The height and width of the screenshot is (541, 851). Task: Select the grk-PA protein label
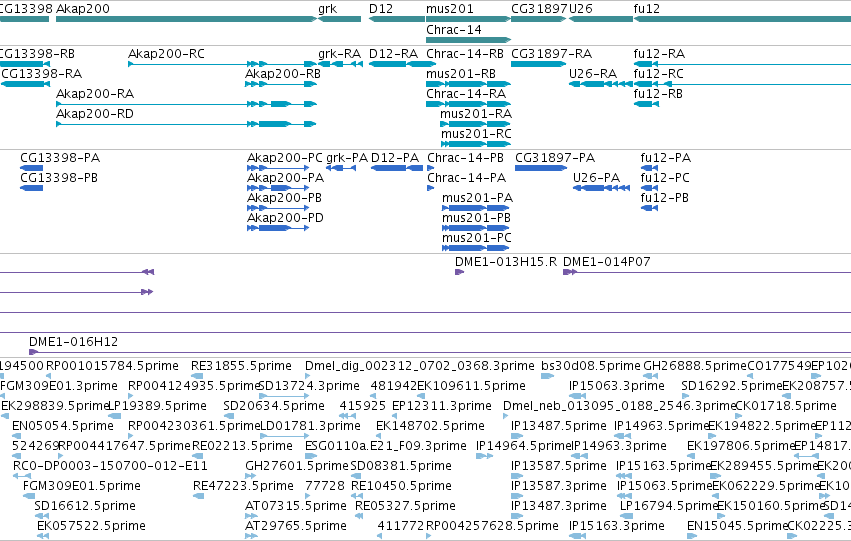pos(347,158)
